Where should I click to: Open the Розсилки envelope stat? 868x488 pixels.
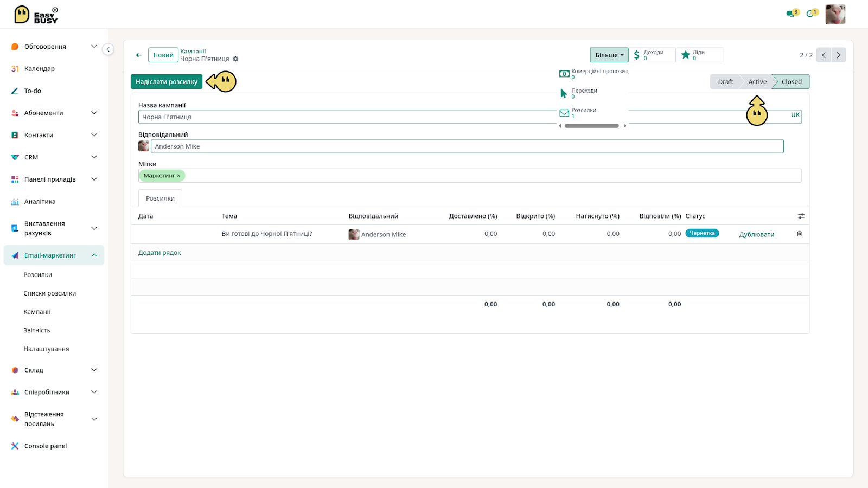(593, 113)
